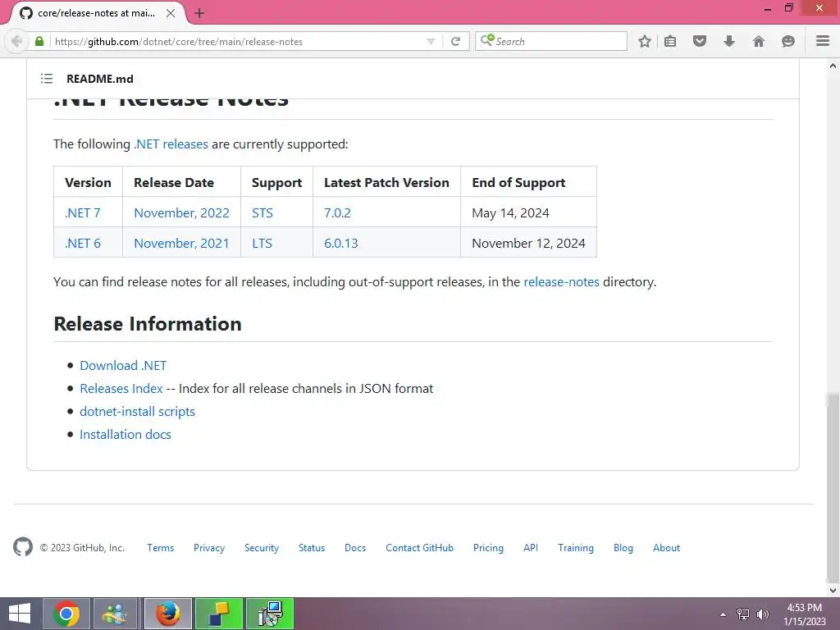Open the 7.0.2 patch version link
The height and width of the screenshot is (630, 840).
[x=337, y=212]
